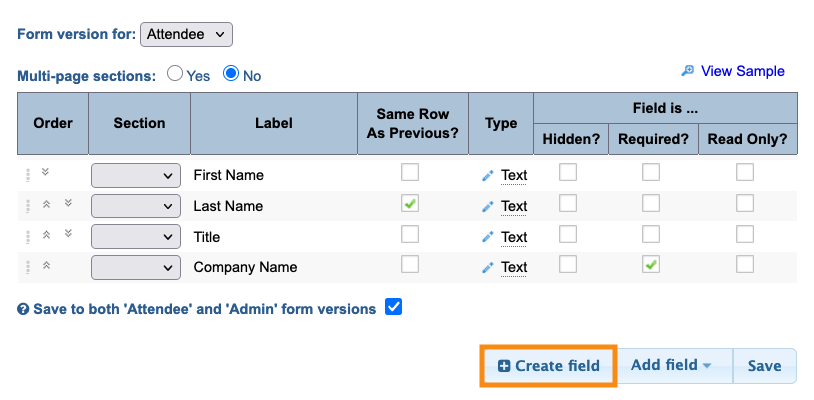
Task: Move Title row down with arrow icon
Action: coord(68,234)
